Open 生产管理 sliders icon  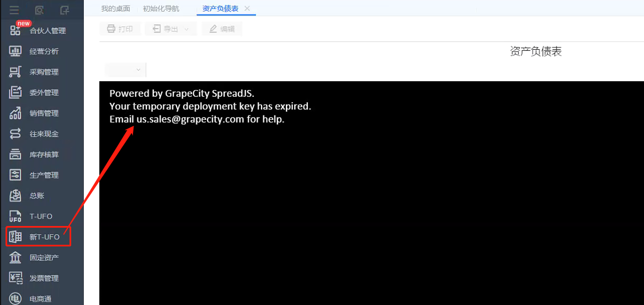pyautogui.click(x=15, y=175)
